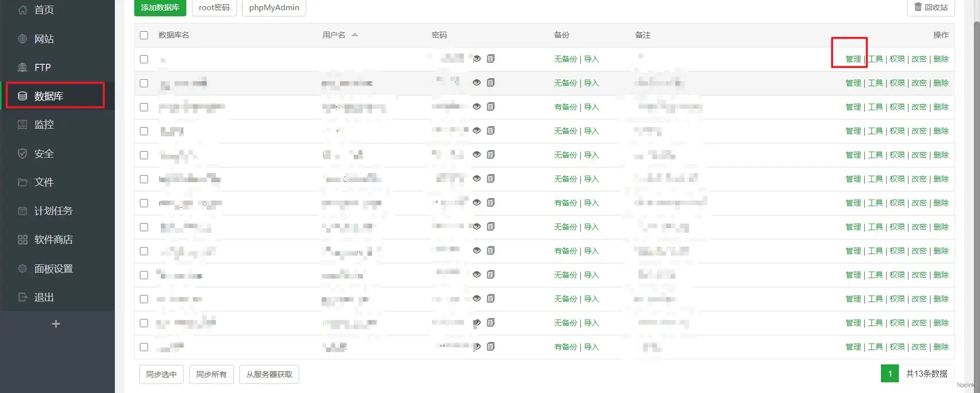
Task: Select the 计划任务 calendar icon
Action: pyautogui.click(x=22, y=211)
